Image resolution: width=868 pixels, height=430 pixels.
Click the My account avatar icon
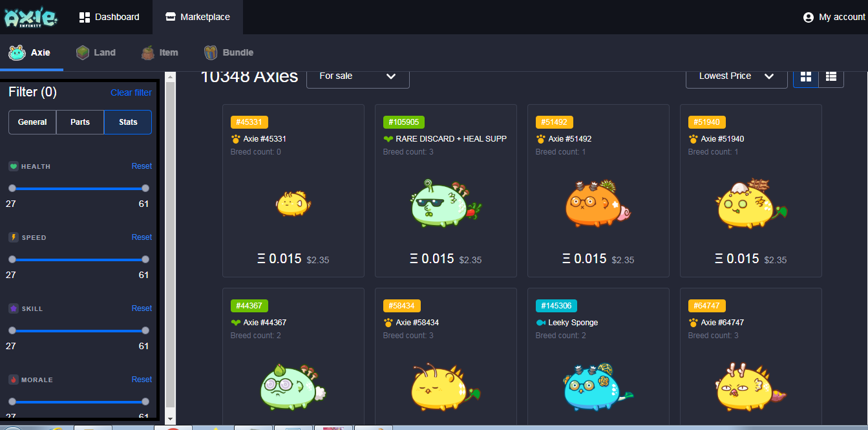coord(808,17)
